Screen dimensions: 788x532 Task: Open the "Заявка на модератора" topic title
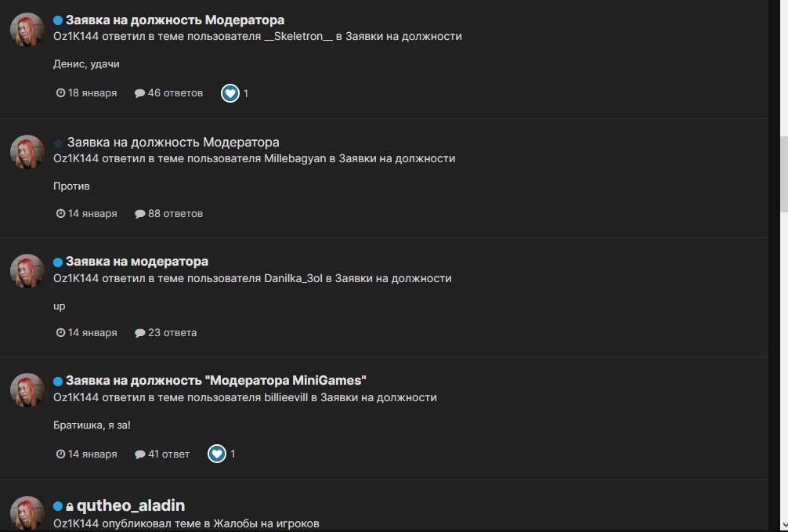point(137,262)
